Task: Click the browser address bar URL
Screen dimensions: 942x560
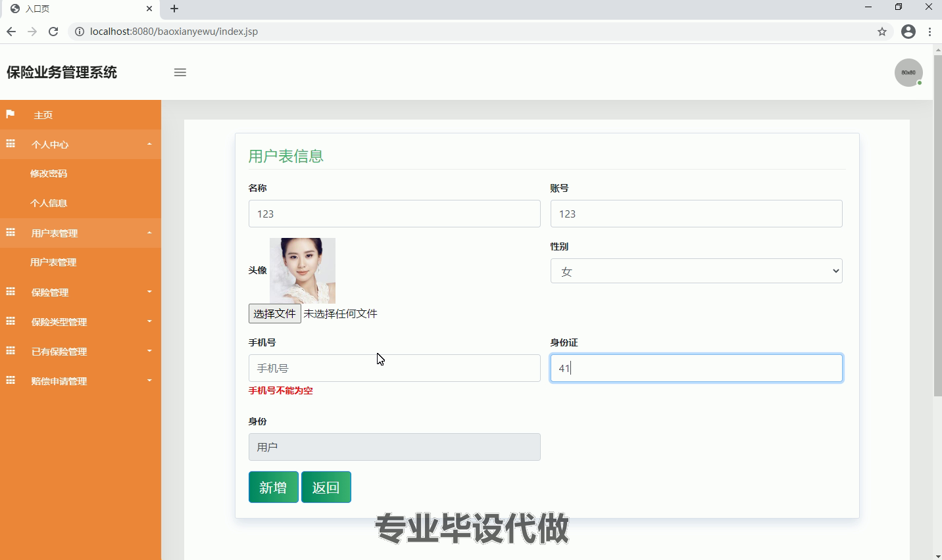Action: coord(174,32)
